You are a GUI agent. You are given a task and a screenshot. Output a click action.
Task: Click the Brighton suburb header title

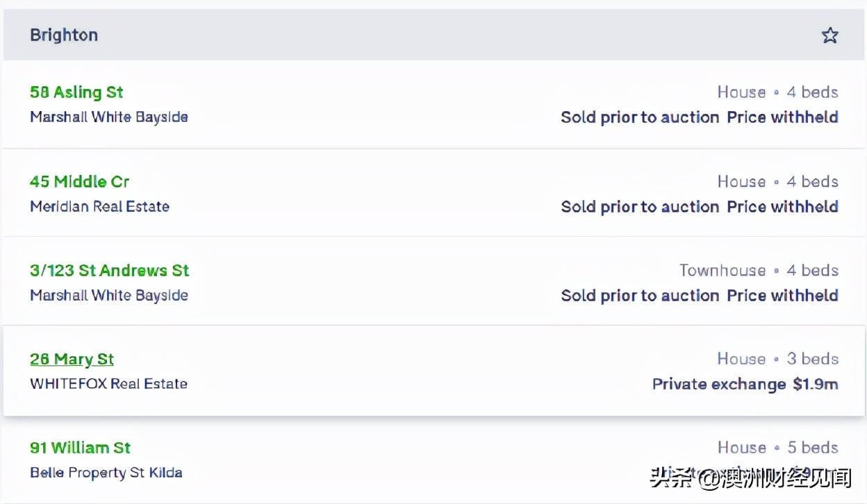(x=64, y=35)
